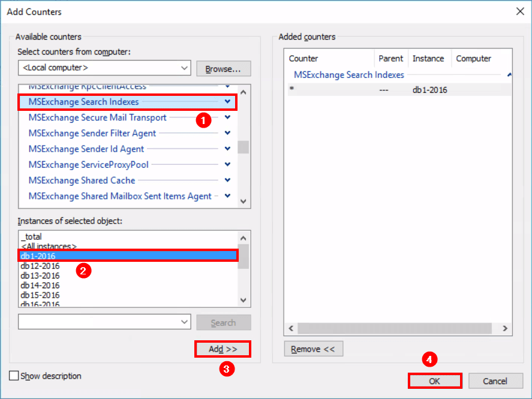
Task: Click the instances list scrollbar thumb
Action: [x=244, y=256]
